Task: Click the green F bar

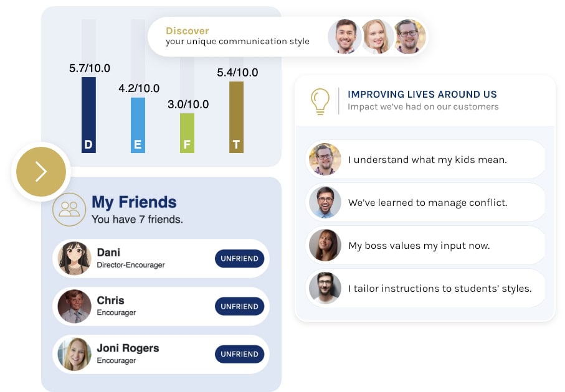Action: [187, 133]
